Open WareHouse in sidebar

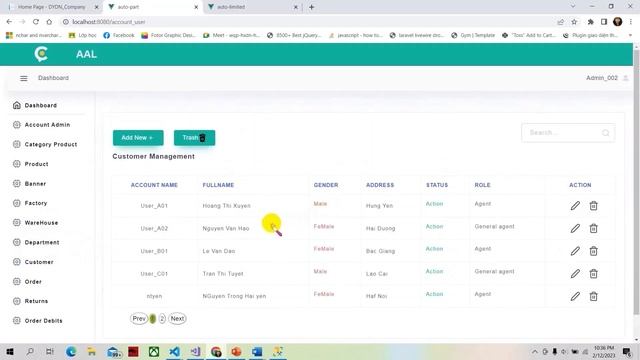(41, 223)
